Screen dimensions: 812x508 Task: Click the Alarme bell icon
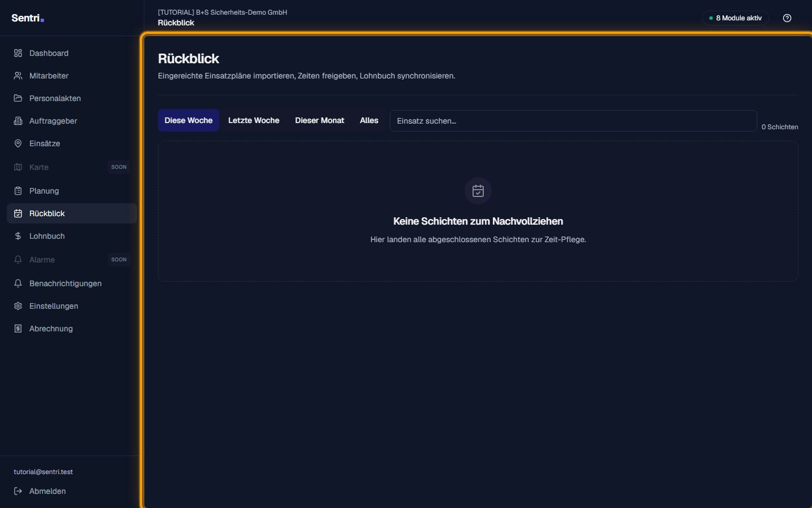tap(18, 260)
